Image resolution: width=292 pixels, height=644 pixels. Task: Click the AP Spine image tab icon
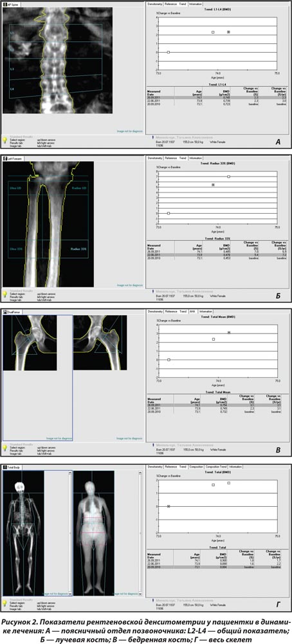pyautogui.click(x=5, y=4)
